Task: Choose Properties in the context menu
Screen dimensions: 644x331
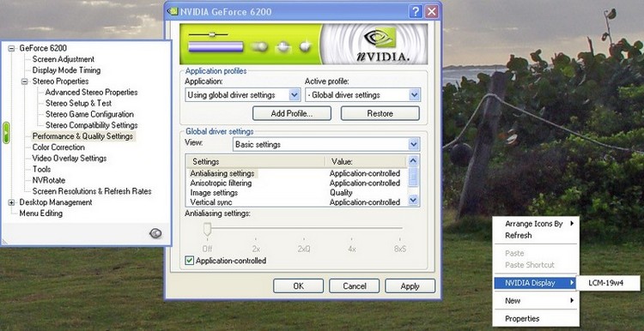Action: click(x=536, y=319)
